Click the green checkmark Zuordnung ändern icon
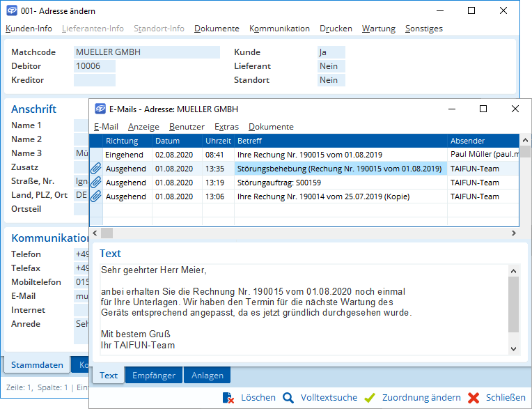This screenshot has height=409, width=532. (x=370, y=398)
